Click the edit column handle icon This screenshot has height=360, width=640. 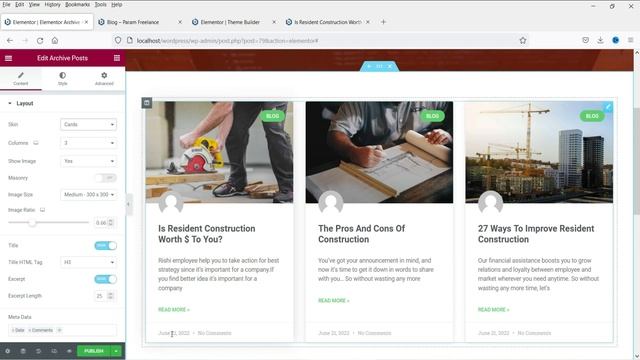click(x=147, y=102)
